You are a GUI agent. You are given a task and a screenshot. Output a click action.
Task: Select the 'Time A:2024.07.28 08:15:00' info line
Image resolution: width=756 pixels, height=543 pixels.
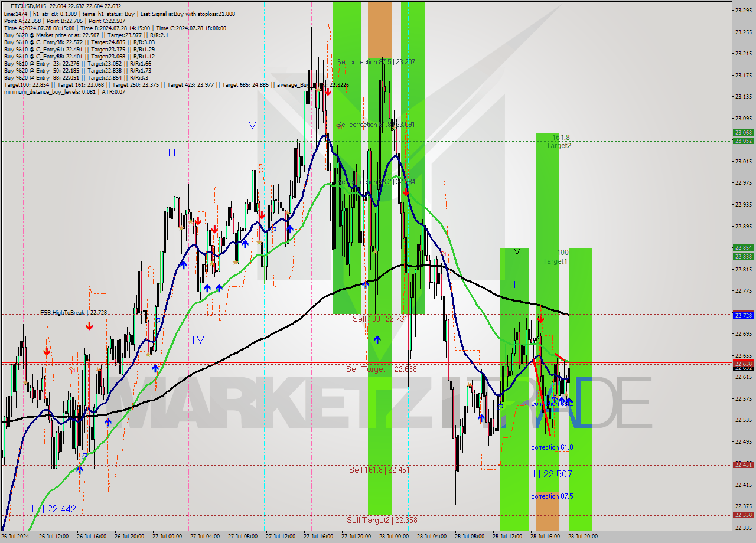point(115,28)
